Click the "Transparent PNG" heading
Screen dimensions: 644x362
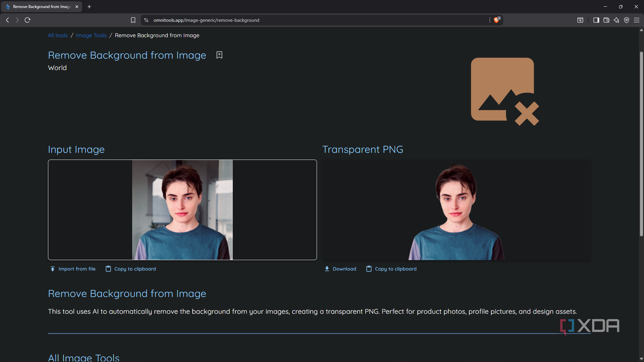point(363,149)
